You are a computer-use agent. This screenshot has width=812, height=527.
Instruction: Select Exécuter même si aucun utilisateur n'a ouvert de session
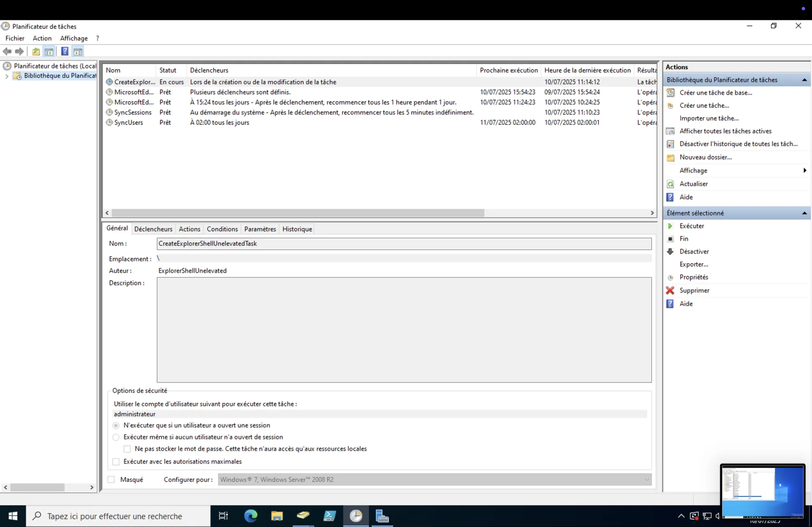(116, 437)
